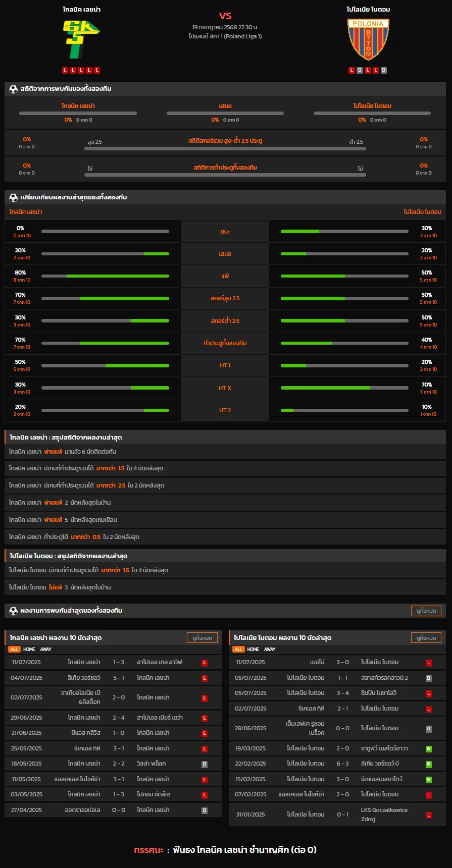Click the match date 19 กรกฎาคม 2568 22:30
The width and height of the screenshot is (452, 868).
click(225, 27)
